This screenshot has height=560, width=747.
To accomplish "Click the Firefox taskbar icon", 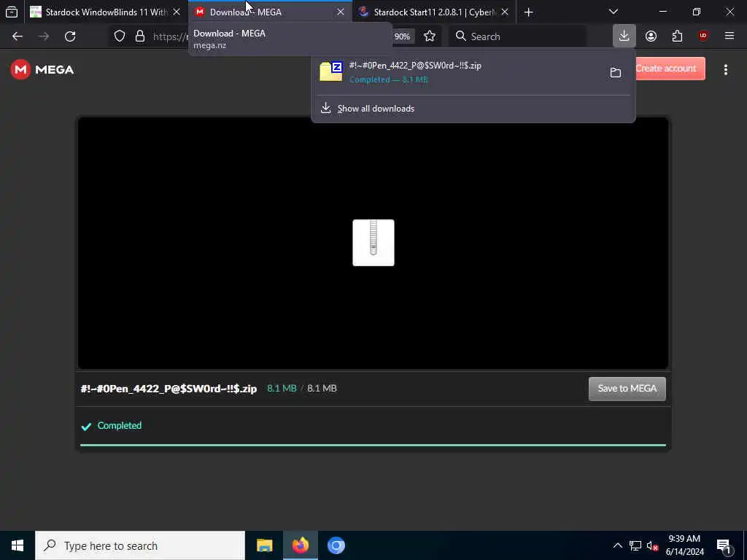I will (x=300, y=545).
